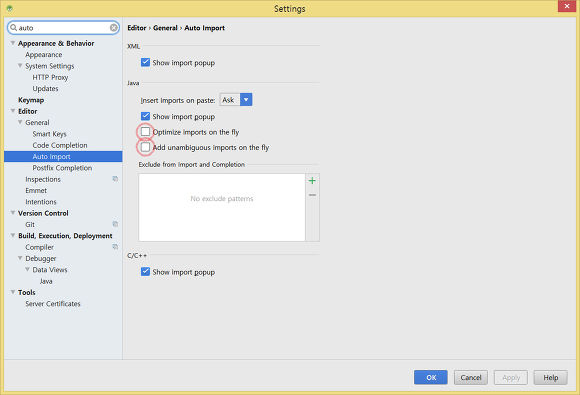
Task: Select Appearance in the settings tree
Action: pyautogui.click(x=44, y=55)
